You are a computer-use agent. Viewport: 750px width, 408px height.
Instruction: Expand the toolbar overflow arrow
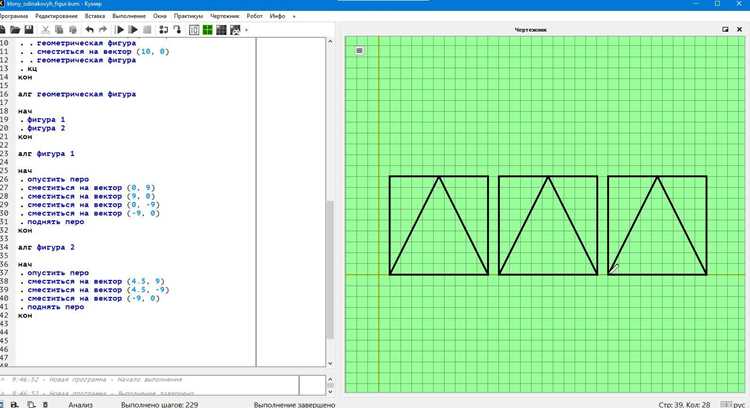point(246,30)
